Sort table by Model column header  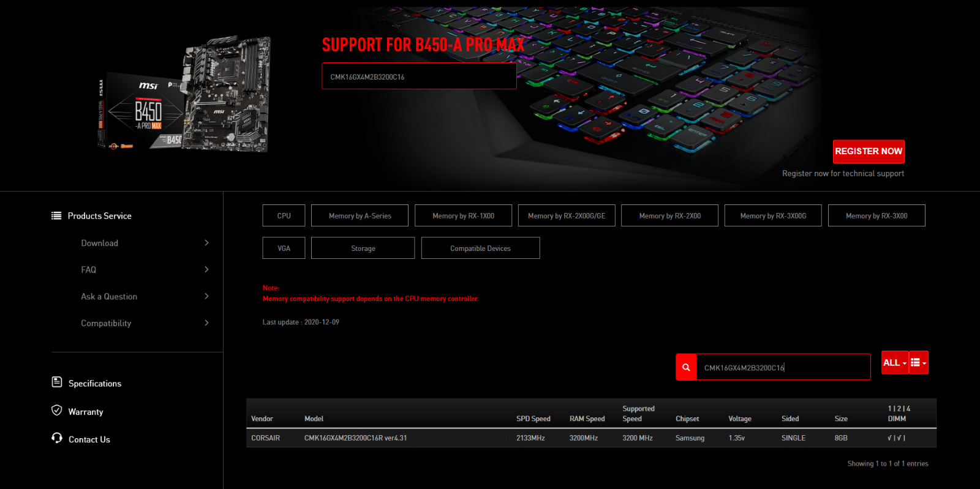tap(314, 419)
